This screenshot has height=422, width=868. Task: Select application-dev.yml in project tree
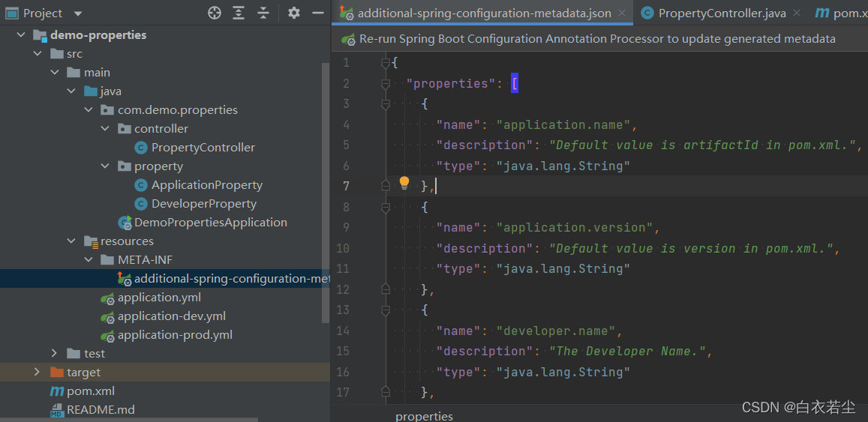pos(172,317)
